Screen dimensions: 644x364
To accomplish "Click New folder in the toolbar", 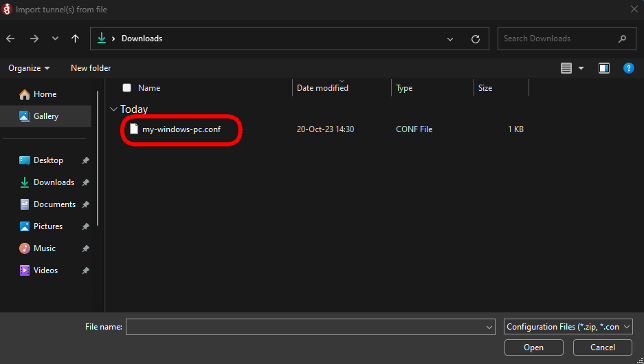I will [91, 68].
